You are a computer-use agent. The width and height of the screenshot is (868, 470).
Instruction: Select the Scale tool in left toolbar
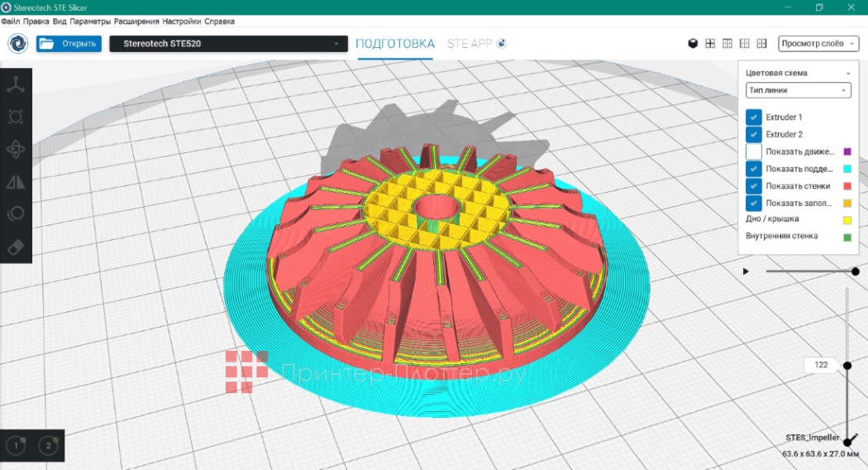(x=16, y=117)
